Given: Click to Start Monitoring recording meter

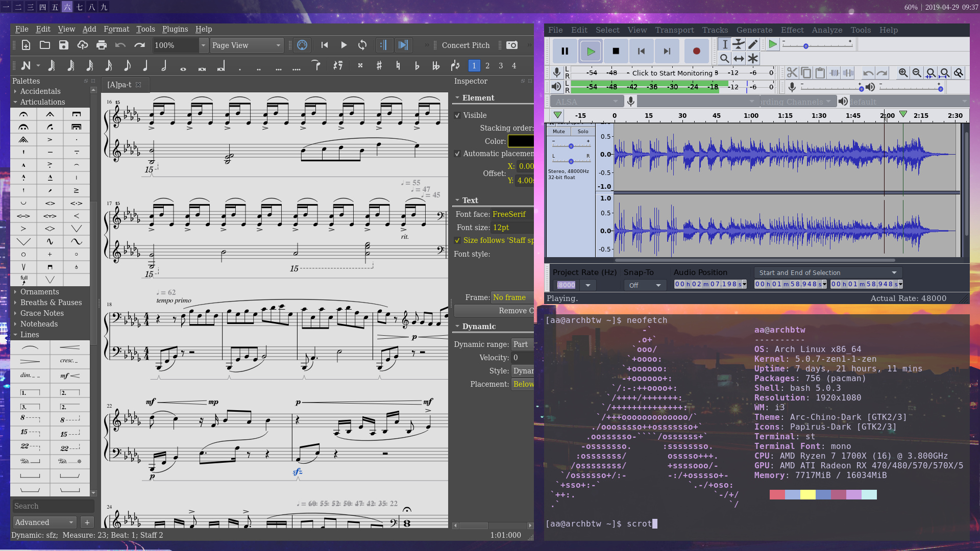Looking at the screenshot, I should (672, 73).
